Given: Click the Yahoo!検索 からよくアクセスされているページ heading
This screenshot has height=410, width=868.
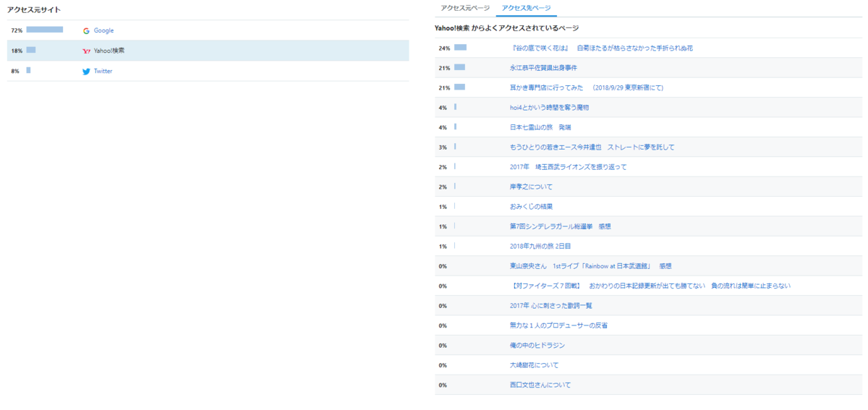Looking at the screenshot, I should (x=506, y=27).
